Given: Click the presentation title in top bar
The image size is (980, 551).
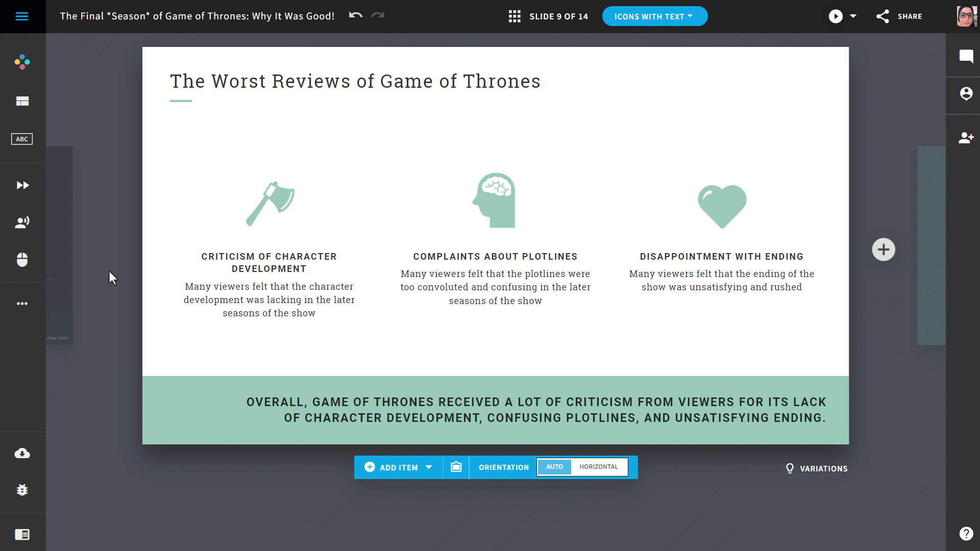Looking at the screenshot, I should coord(197,16).
